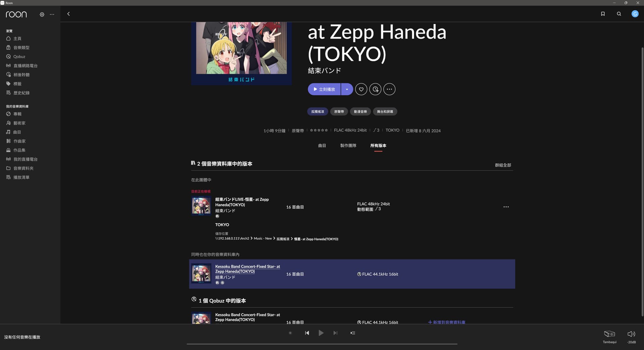Favorite the album with heart icon
Screen dimensions: 644x350
[x=361, y=89]
